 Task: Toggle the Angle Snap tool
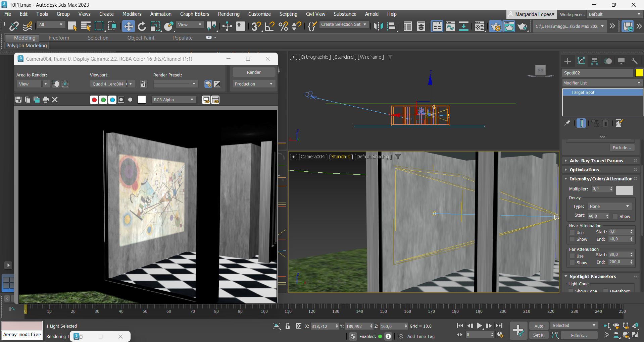(x=269, y=26)
